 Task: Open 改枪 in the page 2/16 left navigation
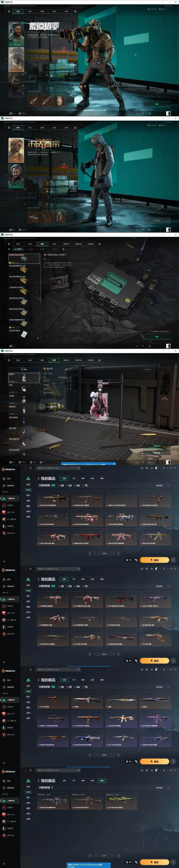[28, 618]
